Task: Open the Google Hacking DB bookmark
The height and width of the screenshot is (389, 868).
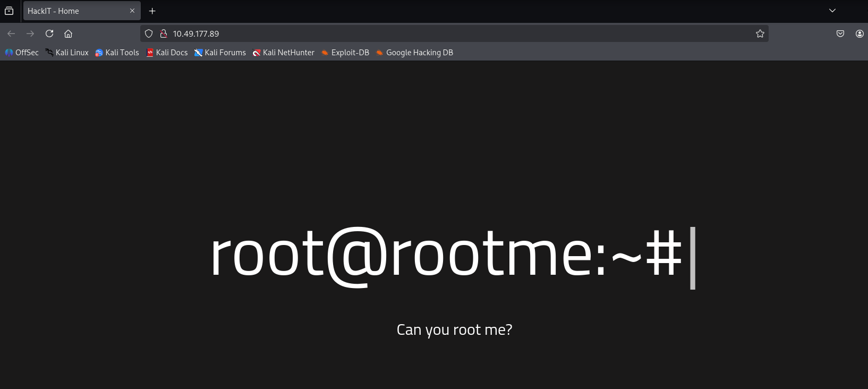Action: (414, 53)
